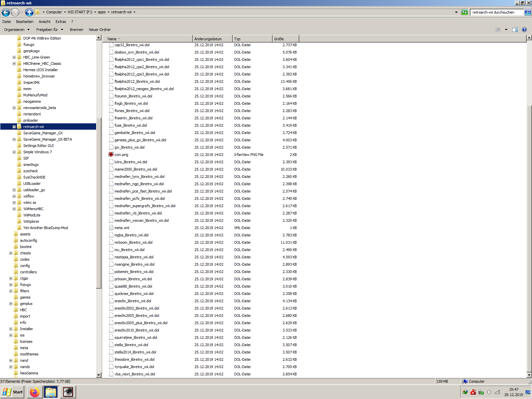Open the taskbar app with the eye icon

click(68, 392)
